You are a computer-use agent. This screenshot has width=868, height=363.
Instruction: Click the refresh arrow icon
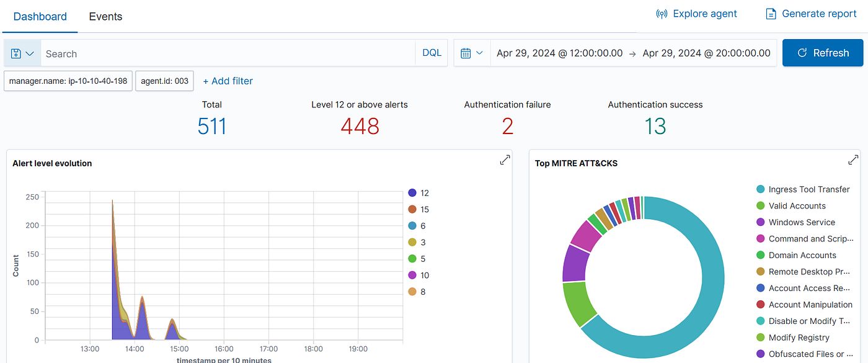coord(802,53)
